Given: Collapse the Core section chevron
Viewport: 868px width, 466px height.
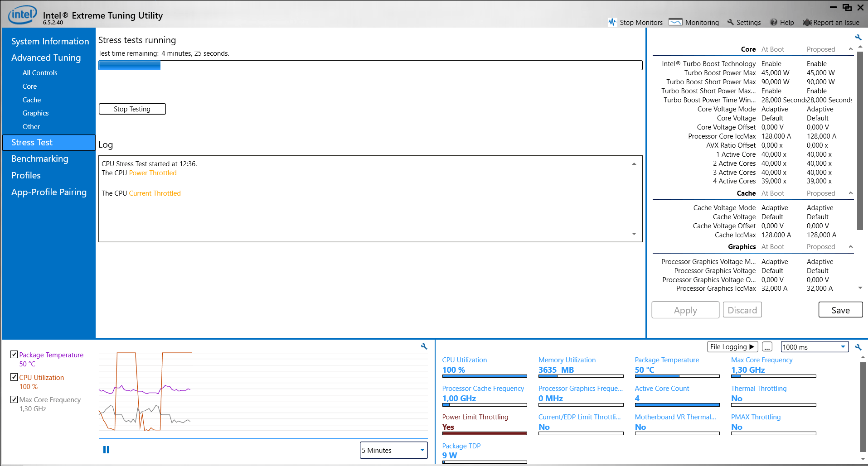Looking at the screenshot, I should [851, 49].
